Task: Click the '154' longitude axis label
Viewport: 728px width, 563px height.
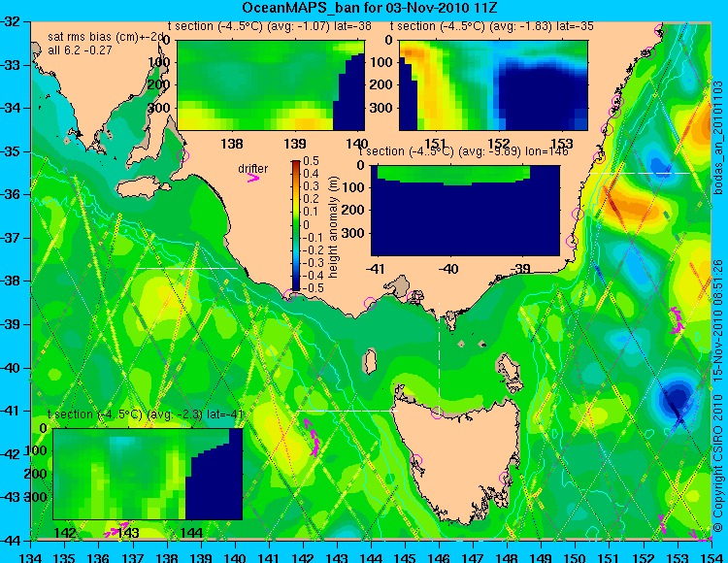Action: tap(711, 557)
